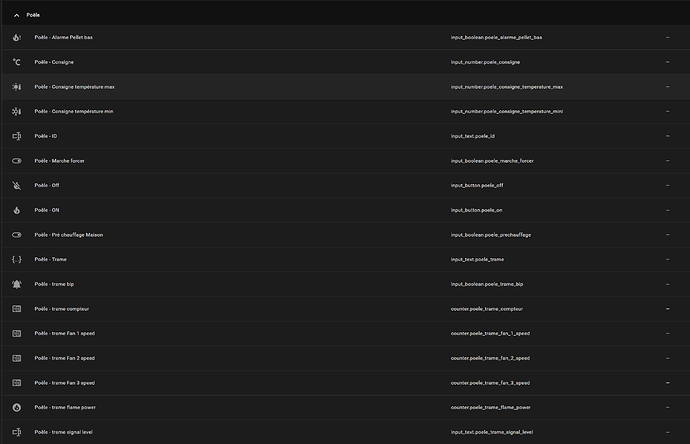Viewport: 690px width, 444px height.
Task: Open the 'Poêle - Marche forcer' entity
Action: coord(59,161)
